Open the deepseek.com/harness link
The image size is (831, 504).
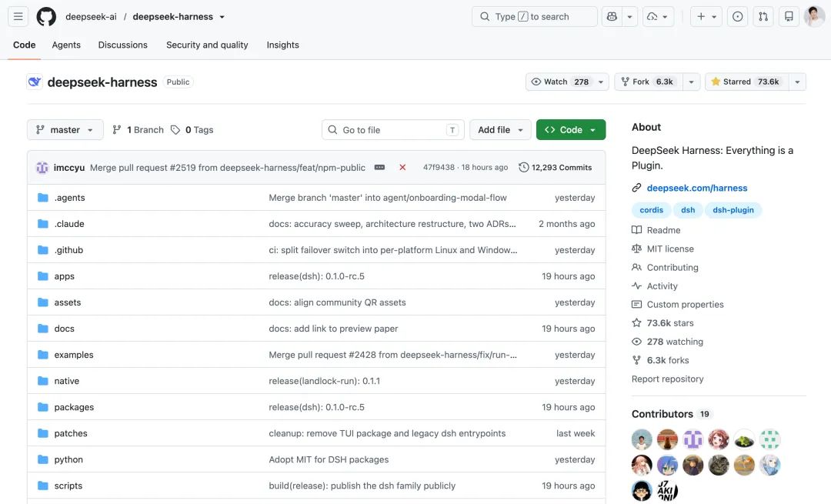tap(697, 189)
